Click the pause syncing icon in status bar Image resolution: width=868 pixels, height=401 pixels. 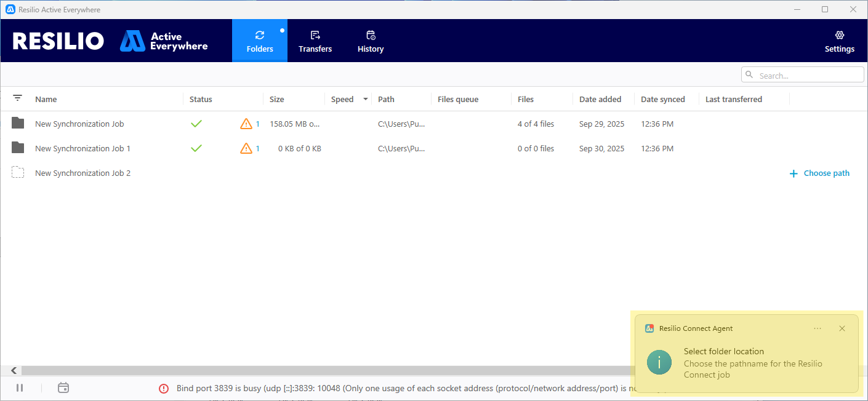tap(20, 388)
